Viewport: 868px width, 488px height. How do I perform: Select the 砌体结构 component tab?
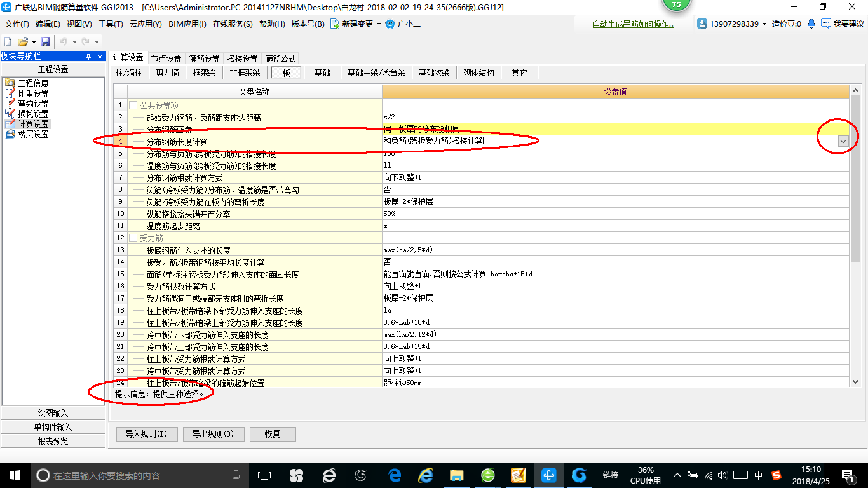pos(479,72)
